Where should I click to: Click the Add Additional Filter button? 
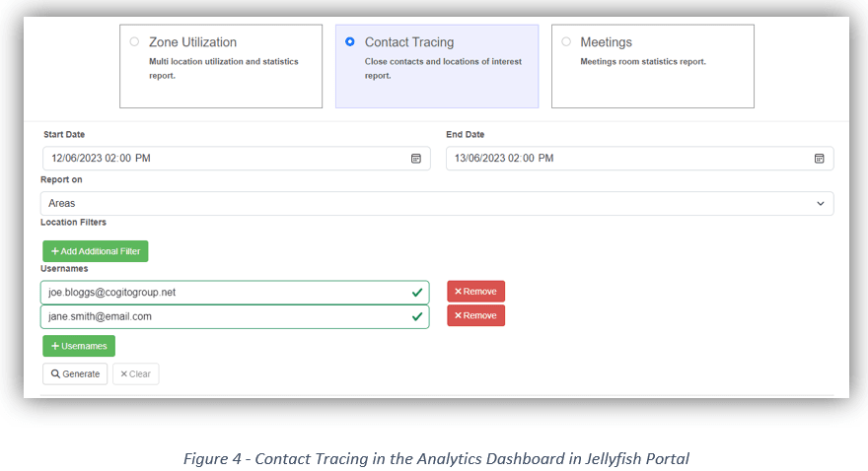click(96, 251)
